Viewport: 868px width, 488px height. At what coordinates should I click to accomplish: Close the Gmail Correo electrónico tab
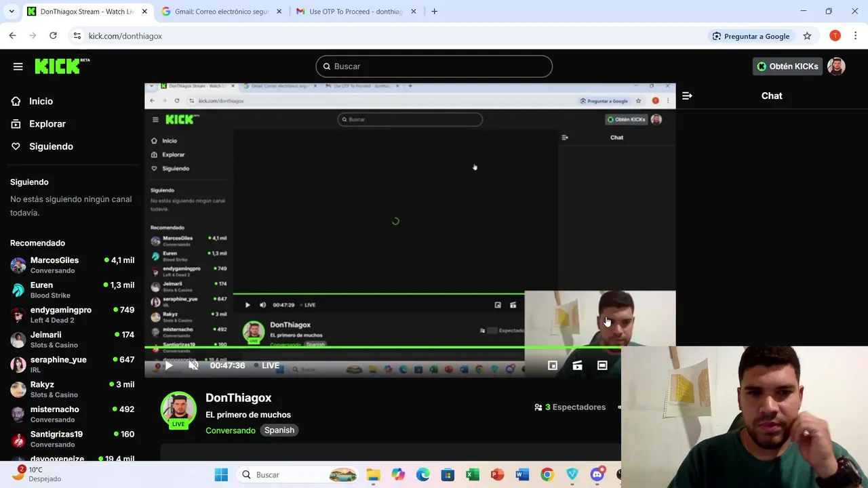(279, 12)
